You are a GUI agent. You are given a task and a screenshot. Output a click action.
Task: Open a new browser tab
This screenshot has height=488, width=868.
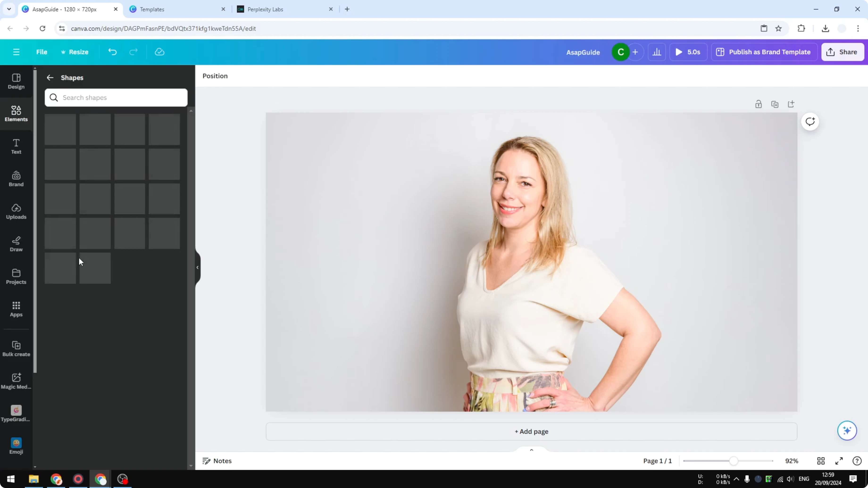(347, 9)
